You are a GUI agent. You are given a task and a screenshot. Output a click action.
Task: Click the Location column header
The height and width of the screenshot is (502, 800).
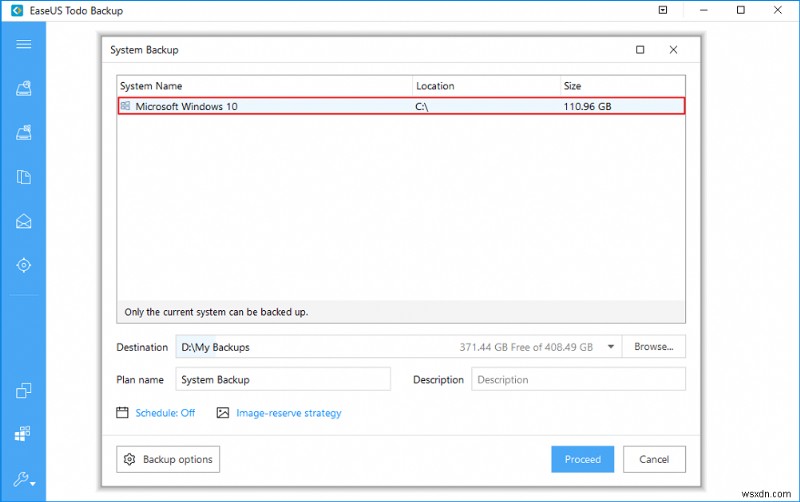point(486,86)
